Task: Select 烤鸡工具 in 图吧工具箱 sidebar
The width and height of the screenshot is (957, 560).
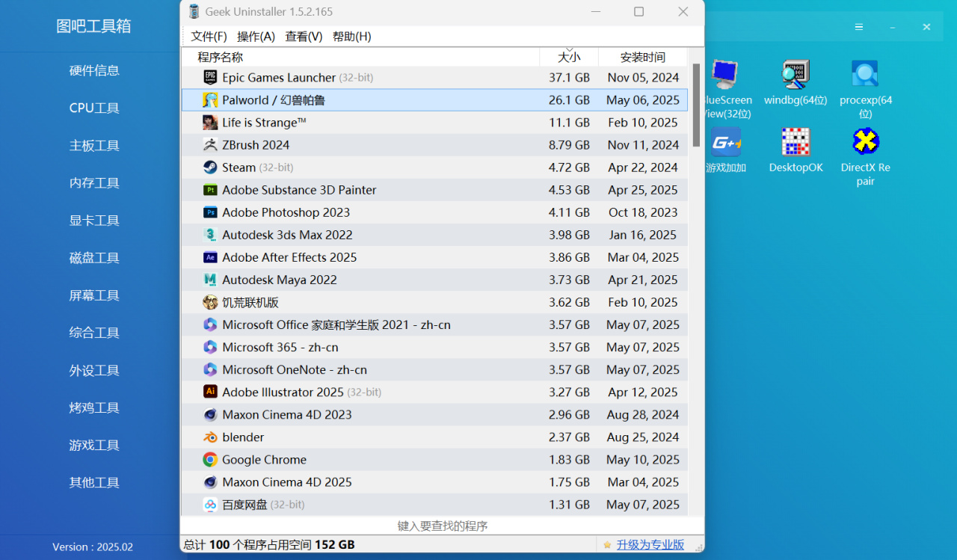Action: coord(94,407)
